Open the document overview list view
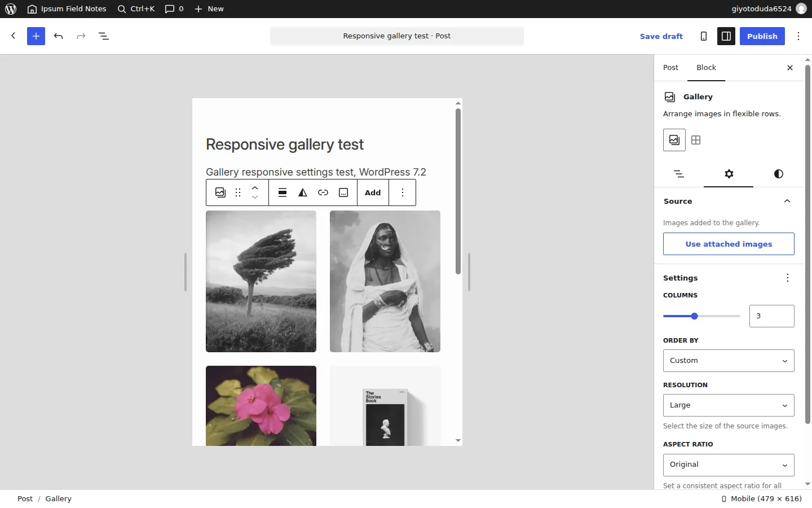Image resolution: width=812 pixels, height=508 pixels. pyautogui.click(x=104, y=36)
